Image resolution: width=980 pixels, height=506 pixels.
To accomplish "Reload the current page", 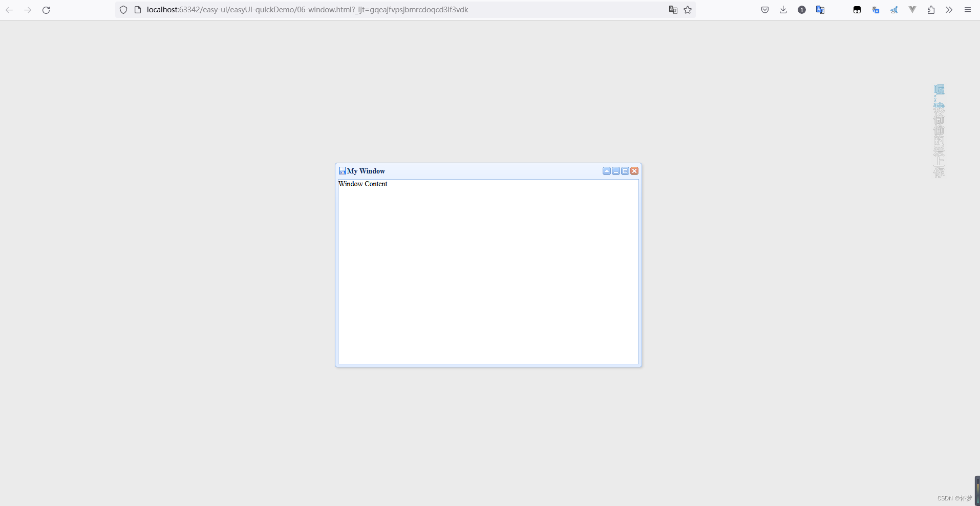I will 46,10.
